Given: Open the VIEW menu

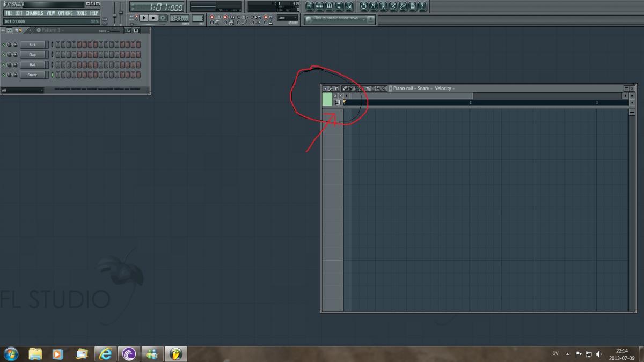Looking at the screenshot, I should 50,13.
